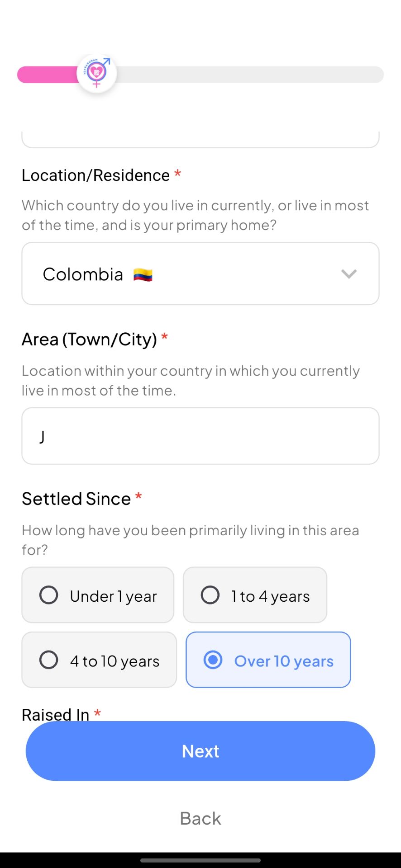Select 1 to 4 years option
The height and width of the screenshot is (868, 401).
point(255,595)
